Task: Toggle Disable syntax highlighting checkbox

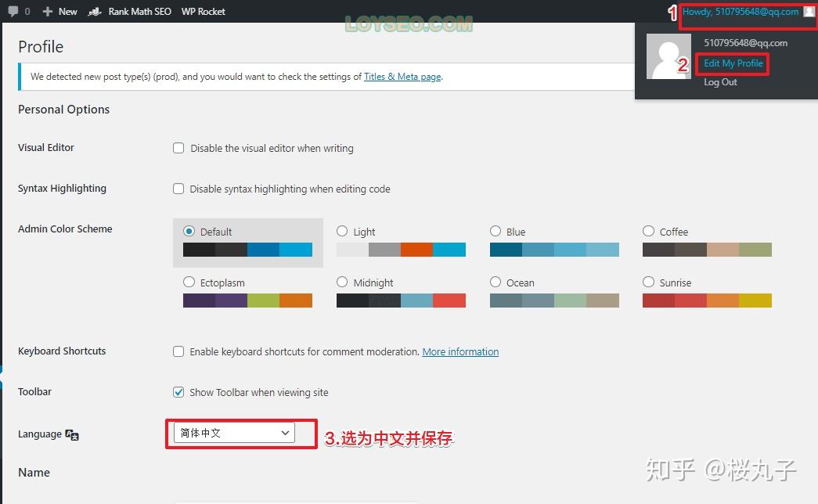Action: (178, 189)
